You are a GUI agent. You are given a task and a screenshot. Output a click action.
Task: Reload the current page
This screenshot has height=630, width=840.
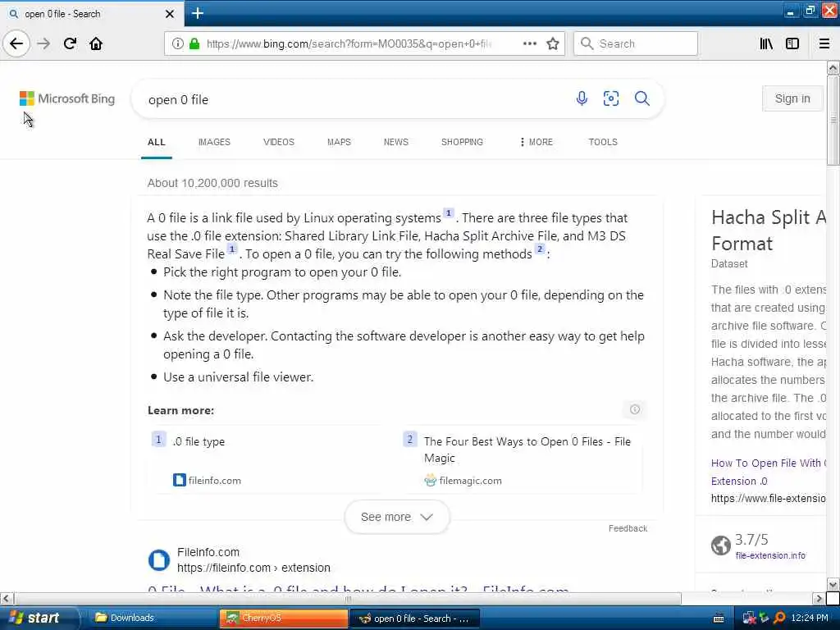pos(70,43)
